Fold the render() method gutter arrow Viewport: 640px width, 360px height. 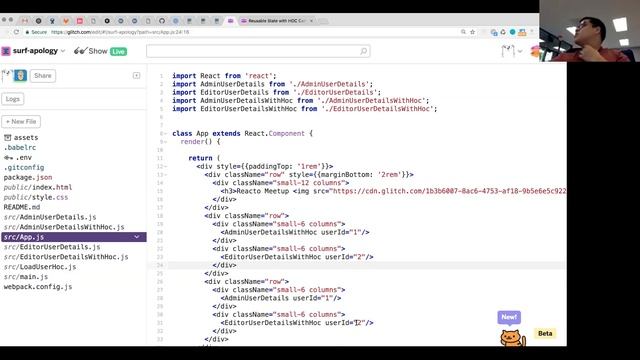pos(165,142)
